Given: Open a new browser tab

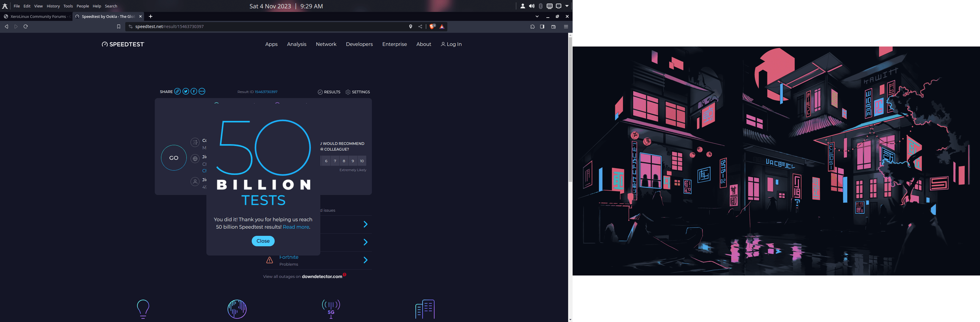Looking at the screenshot, I should pos(151,16).
